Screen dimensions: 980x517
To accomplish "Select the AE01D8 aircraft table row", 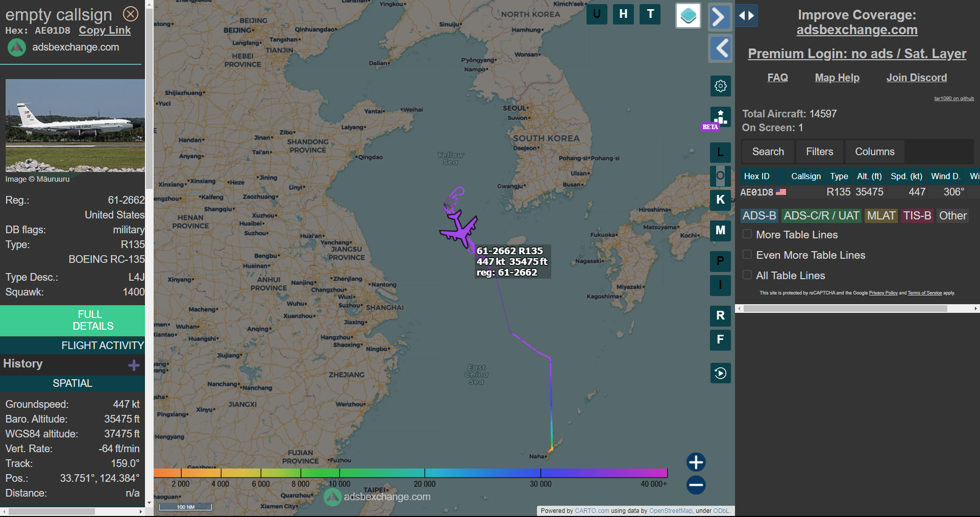I will click(860, 192).
